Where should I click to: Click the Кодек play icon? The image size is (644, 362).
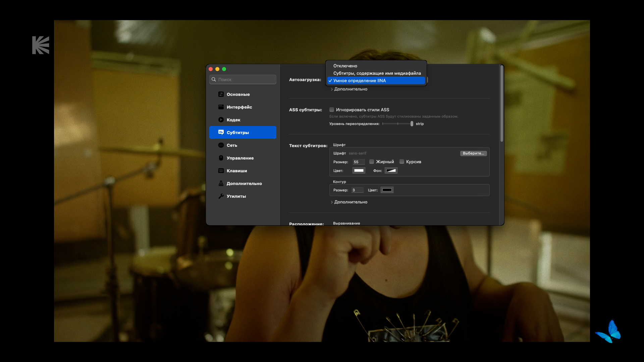(x=221, y=120)
